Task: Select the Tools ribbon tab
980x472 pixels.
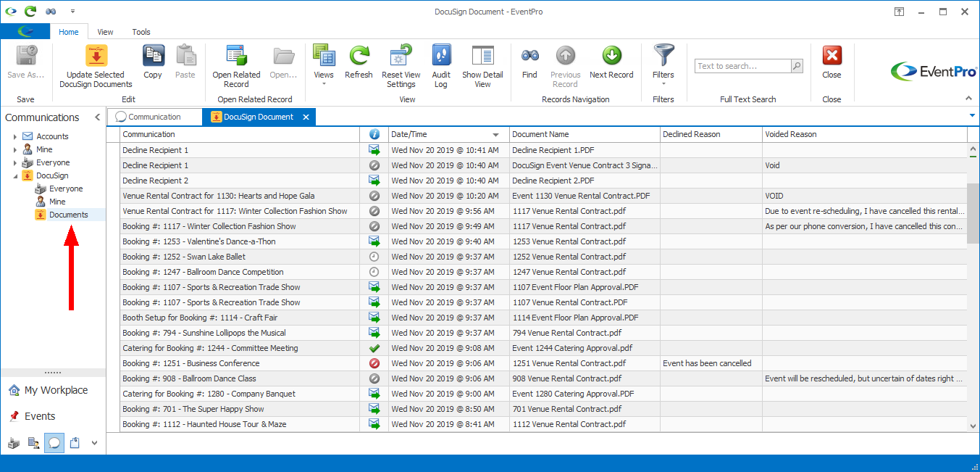Action: (141, 32)
